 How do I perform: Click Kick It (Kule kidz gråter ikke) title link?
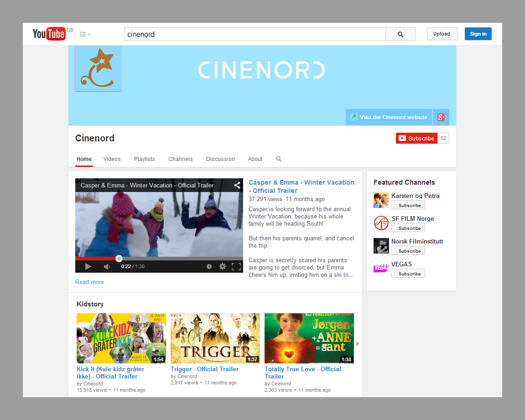[x=110, y=373]
